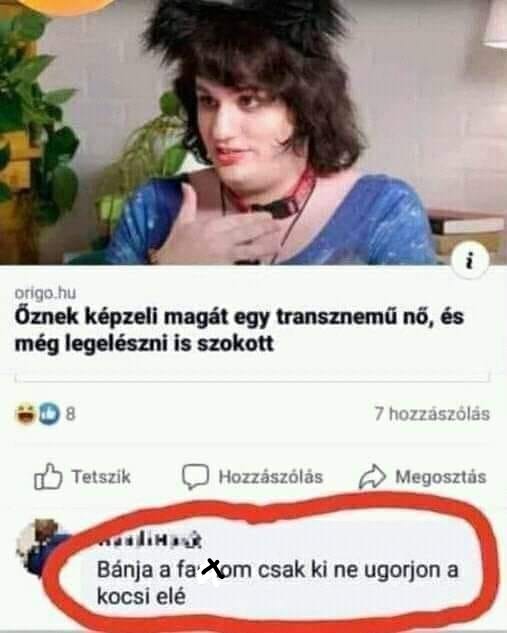The height and width of the screenshot is (633, 507).
Task: Open the commenter's blurred name
Action: pos(150,540)
